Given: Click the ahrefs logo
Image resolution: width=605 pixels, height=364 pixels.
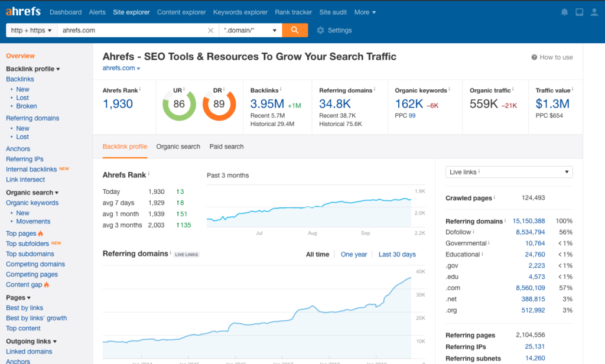Looking at the screenshot, I should point(23,12).
